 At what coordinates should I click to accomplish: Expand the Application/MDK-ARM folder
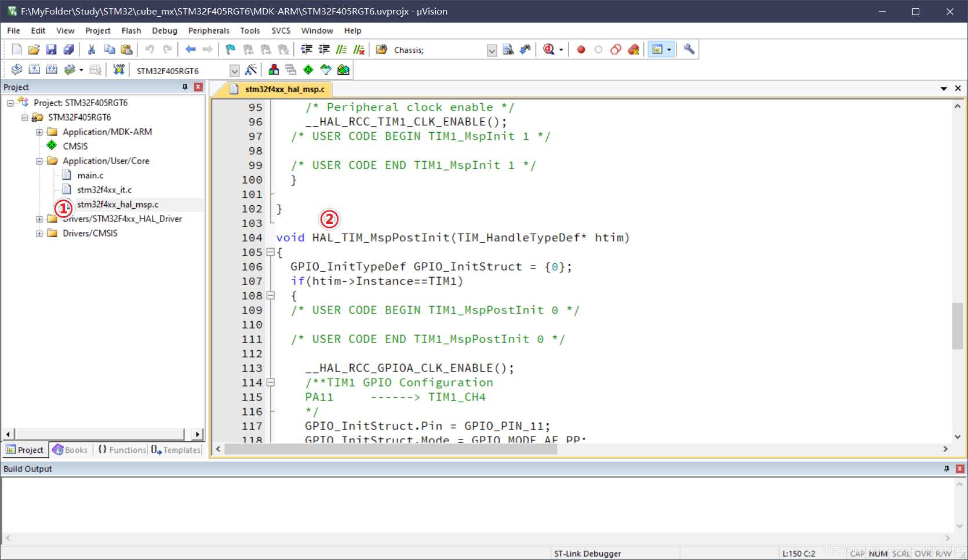tap(39, 132)
